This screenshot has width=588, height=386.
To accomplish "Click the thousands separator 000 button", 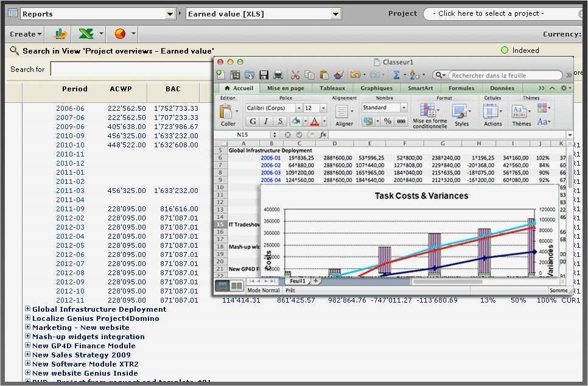I will 401,121.
